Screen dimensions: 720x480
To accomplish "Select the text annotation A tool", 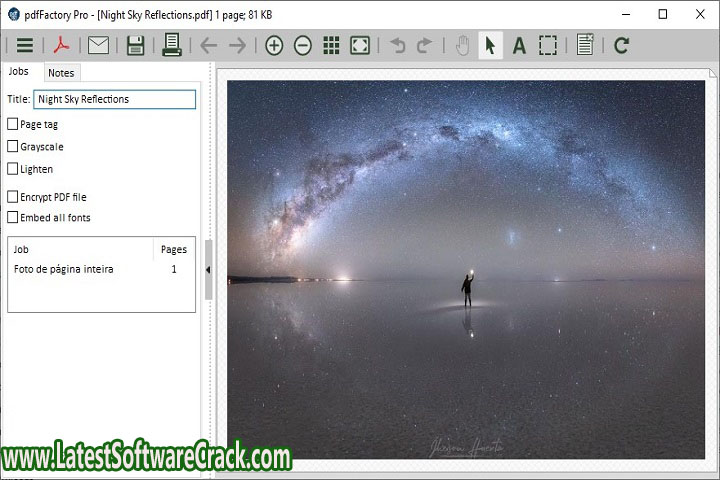I will [519, 45].
